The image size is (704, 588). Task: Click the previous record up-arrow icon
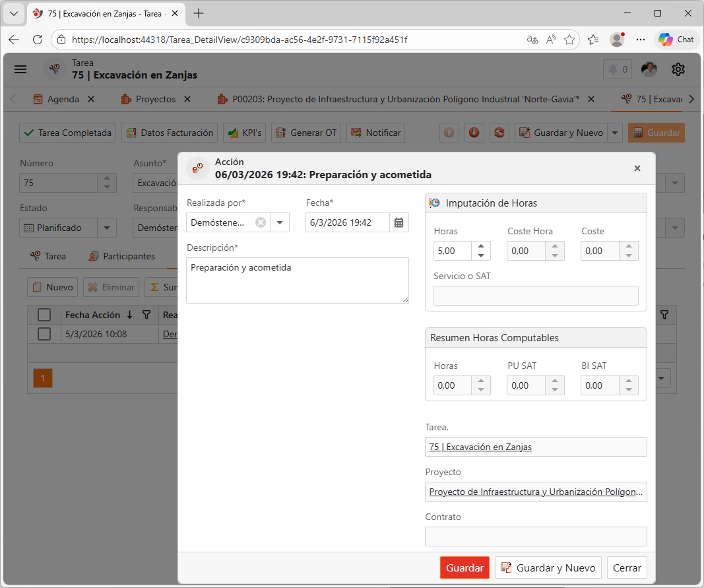[x=449, y=133]
